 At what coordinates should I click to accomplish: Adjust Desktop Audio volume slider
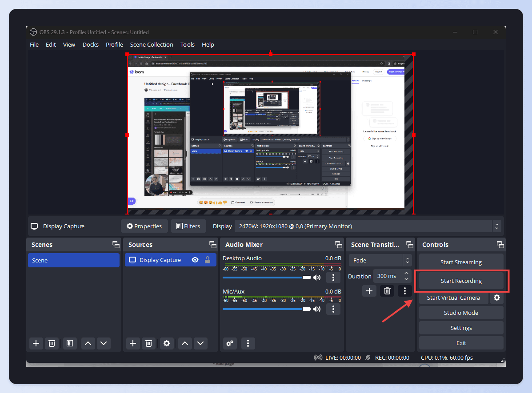pos(266,278)
